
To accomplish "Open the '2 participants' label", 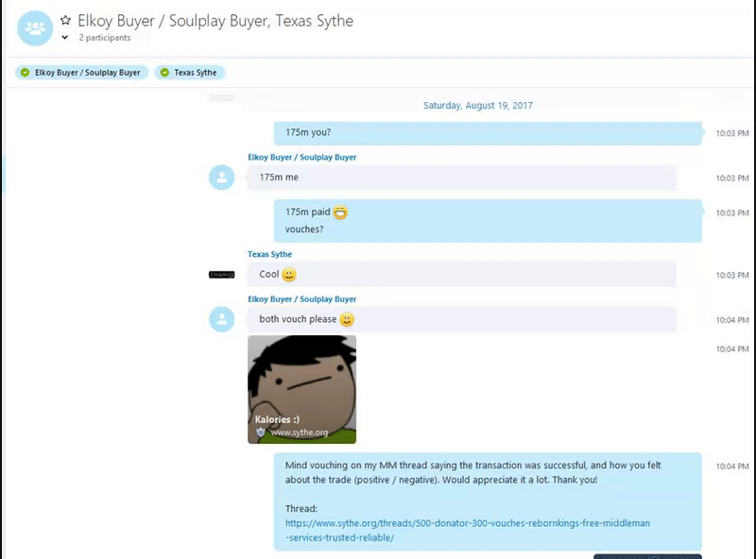I will click(x=105, y=38).
